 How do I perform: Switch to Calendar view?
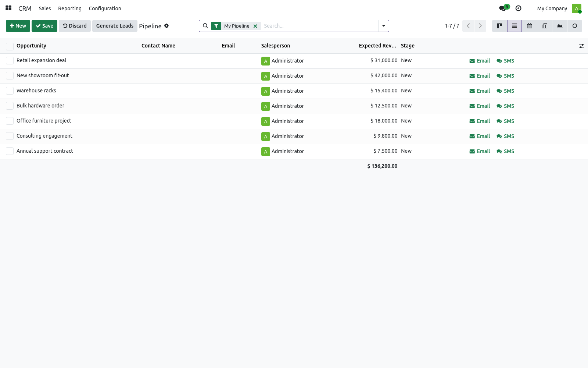pyautogui.click(x=530, y=26)
